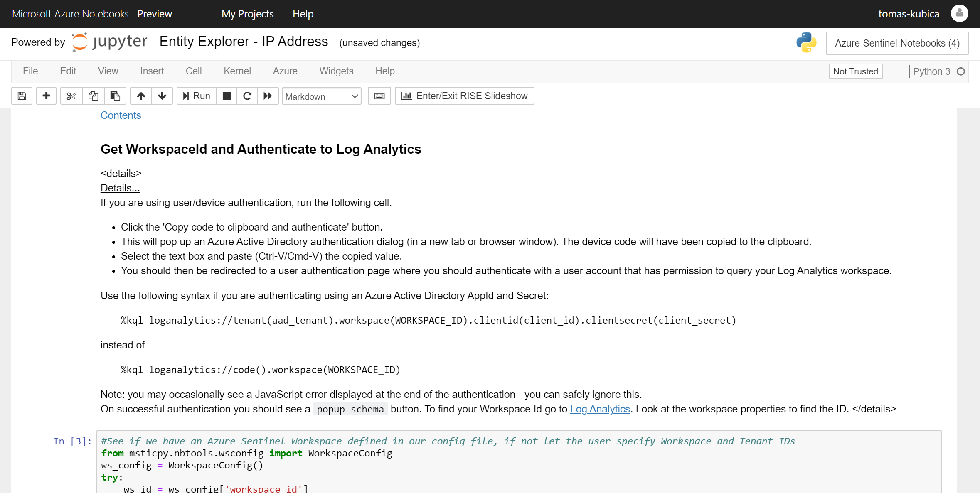Click the copy cells icon
980x493 pixels.
click(93, 96)
